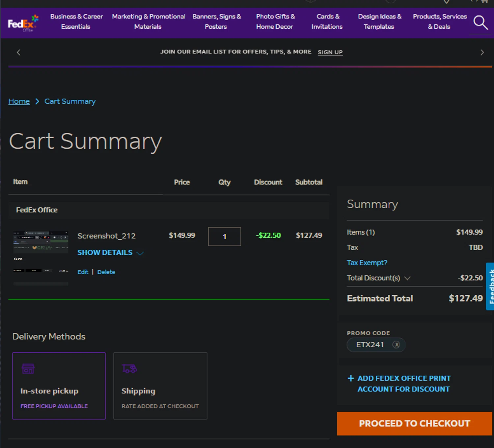Screen dimensions: 494x448
Task: Select In-store pickup delivery method
Action: click(x=59, y=386)
